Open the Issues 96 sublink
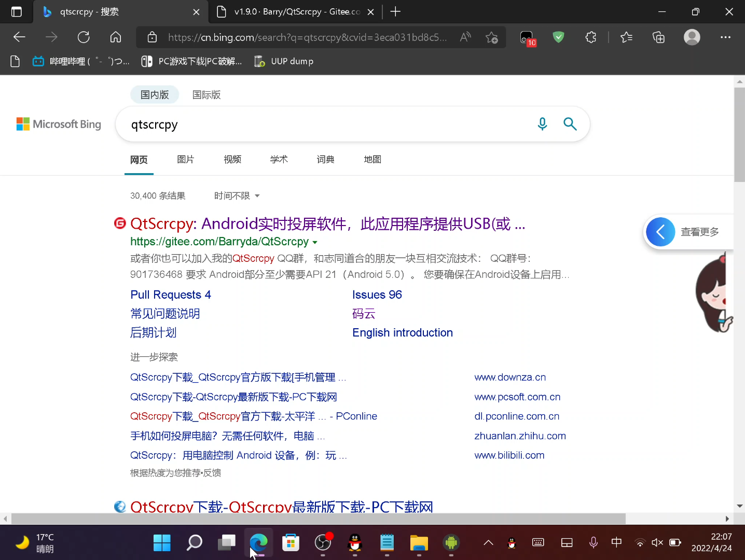The width and height of the screenshot is (745, 560). click(x=377, y=295)
